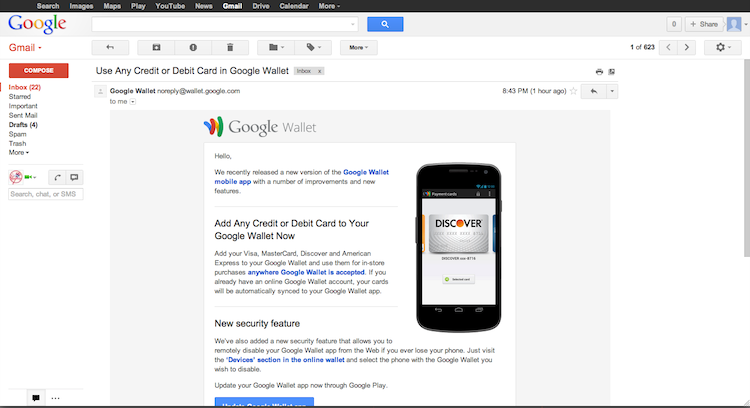Image resolution: width=750 pixels, height=408 pixels.
Task: Report this email as spam
Action: pos(193,47)
